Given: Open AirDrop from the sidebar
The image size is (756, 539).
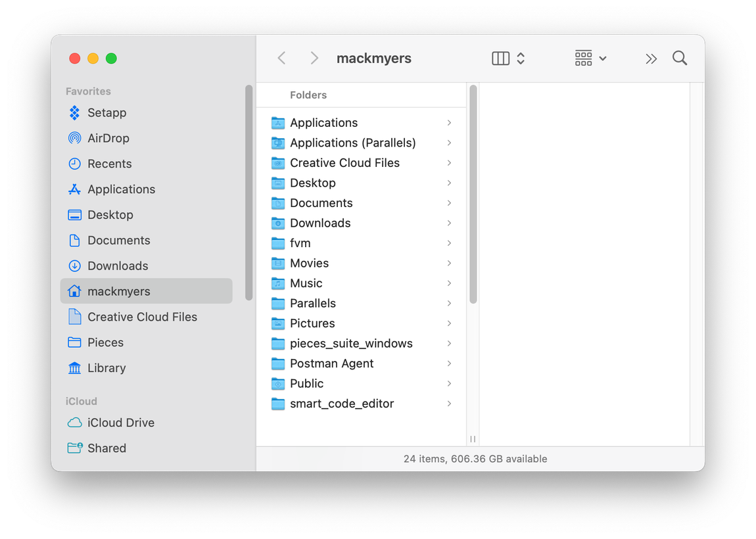Looking at the screenshot, I should pos(108,138).
